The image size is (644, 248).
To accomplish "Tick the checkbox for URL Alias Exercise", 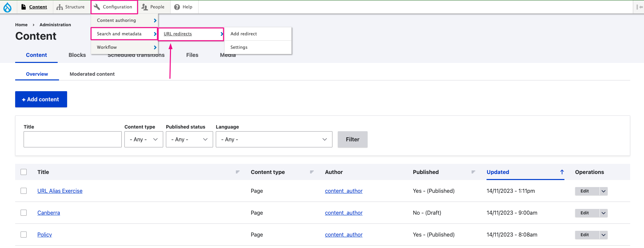I will (x=24, y=191).
